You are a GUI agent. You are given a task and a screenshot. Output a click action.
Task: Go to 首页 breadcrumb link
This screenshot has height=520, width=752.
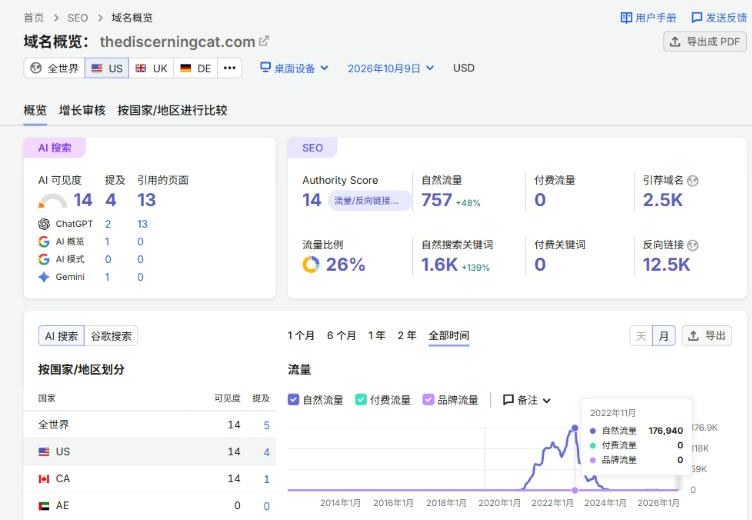(34, 18)
